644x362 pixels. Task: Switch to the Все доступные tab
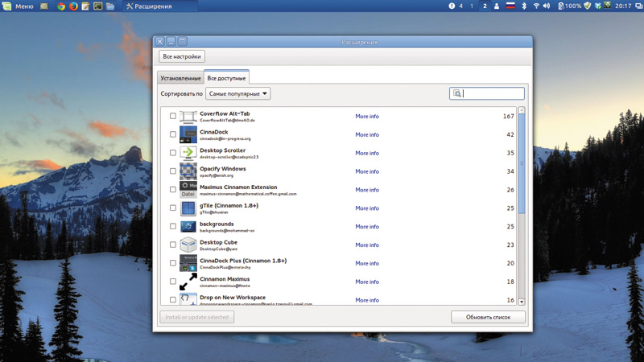tap(226, 77)
